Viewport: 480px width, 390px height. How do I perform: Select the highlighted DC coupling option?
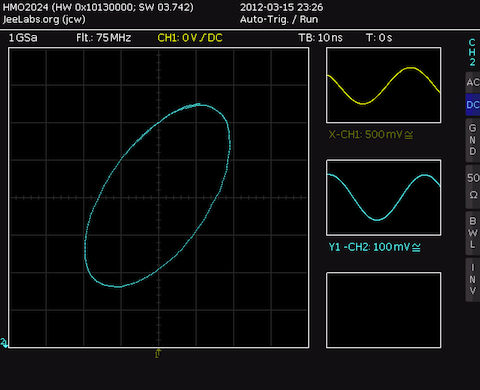click(473, 105)
